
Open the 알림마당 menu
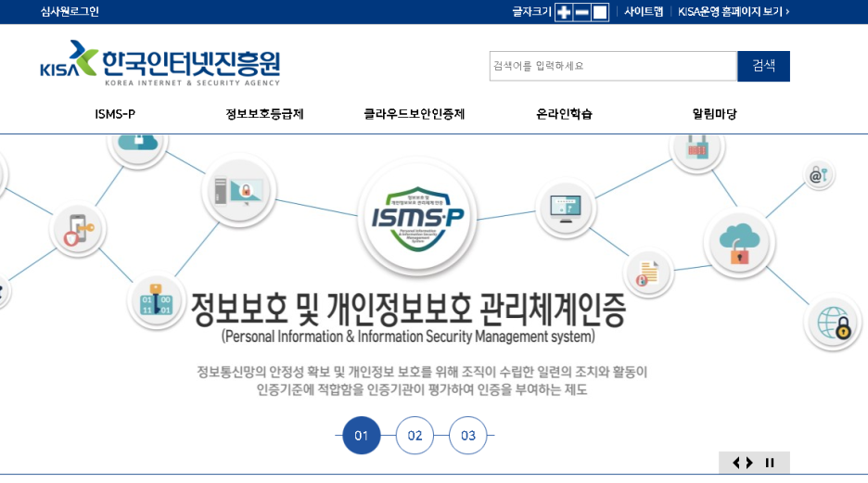coord(715,114)
